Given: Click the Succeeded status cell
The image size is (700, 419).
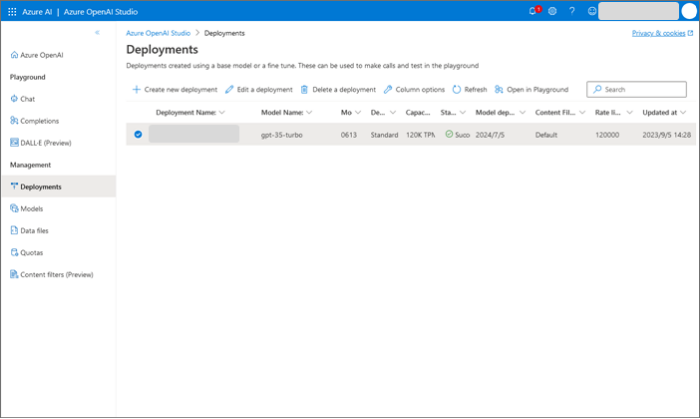Looking at the screenshot, I should [458, 134].
